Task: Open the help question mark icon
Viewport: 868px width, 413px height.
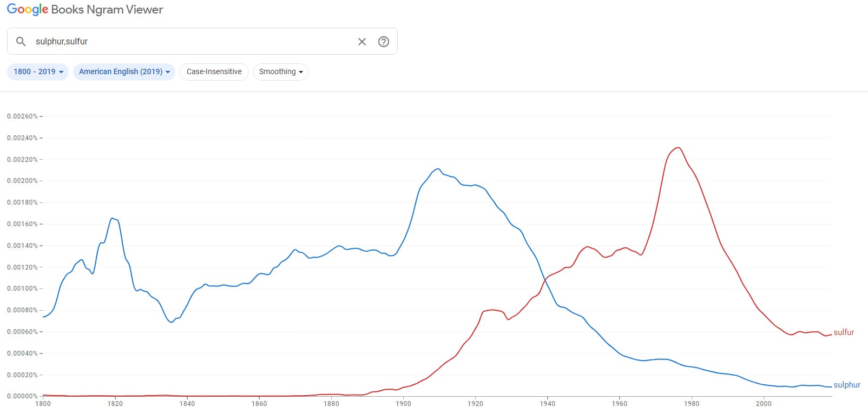Action: 384,42
